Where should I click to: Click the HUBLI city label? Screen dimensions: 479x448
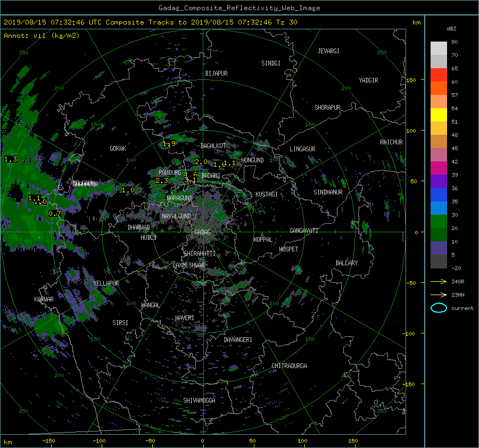(148, 237)
